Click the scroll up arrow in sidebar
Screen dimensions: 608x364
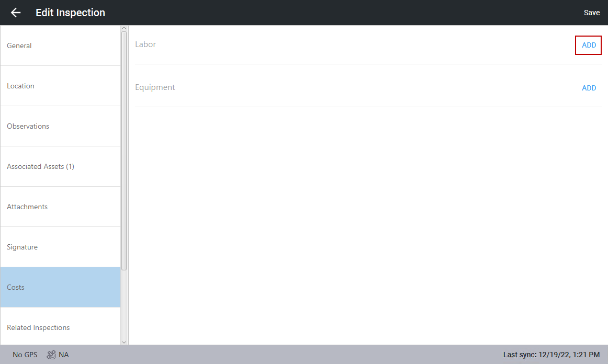point(124,28)
